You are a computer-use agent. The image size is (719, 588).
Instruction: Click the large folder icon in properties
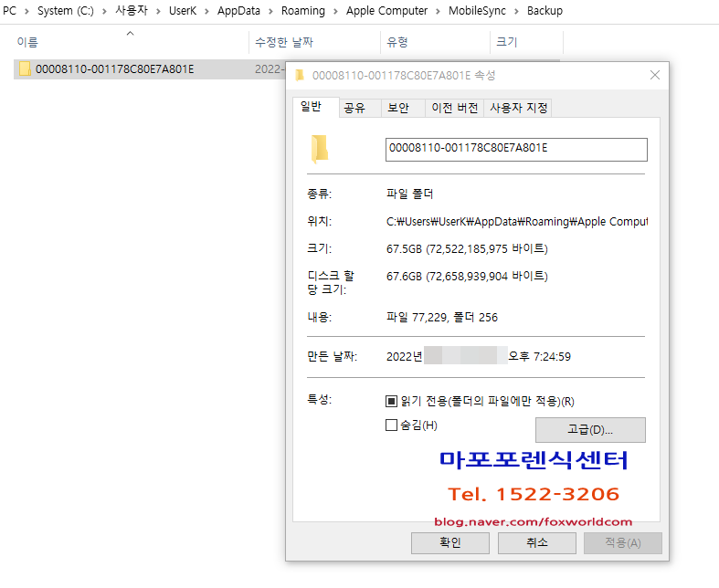coord(320,149)
